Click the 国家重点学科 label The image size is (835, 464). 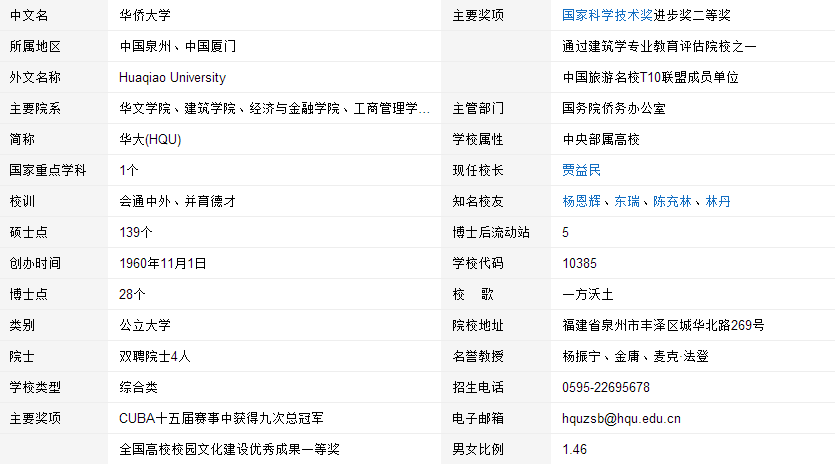click(48, 170)
